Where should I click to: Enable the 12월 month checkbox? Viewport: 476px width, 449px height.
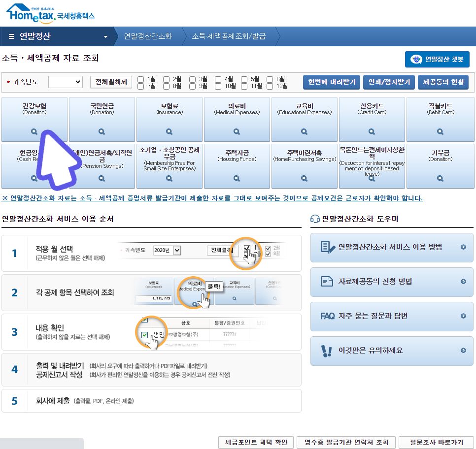(270, 87)
